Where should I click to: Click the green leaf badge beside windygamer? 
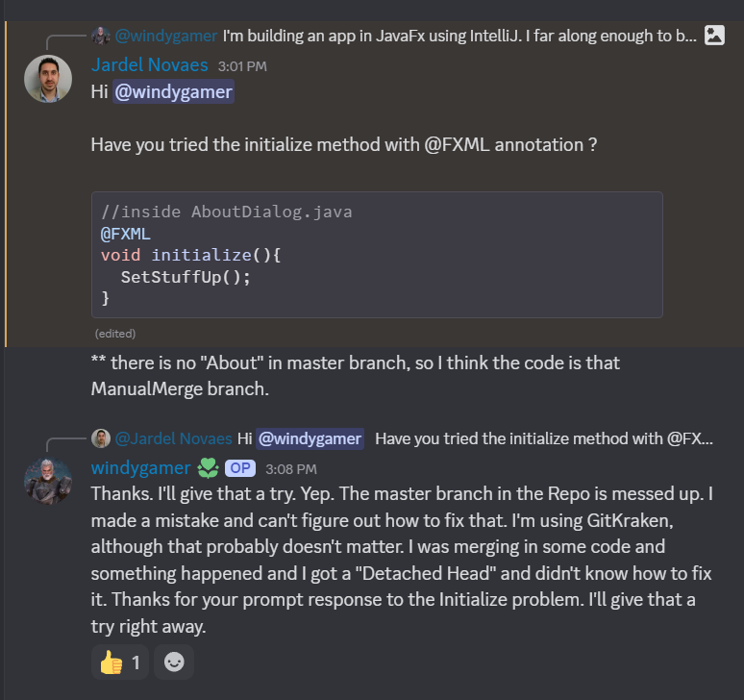tap(208, 468)
